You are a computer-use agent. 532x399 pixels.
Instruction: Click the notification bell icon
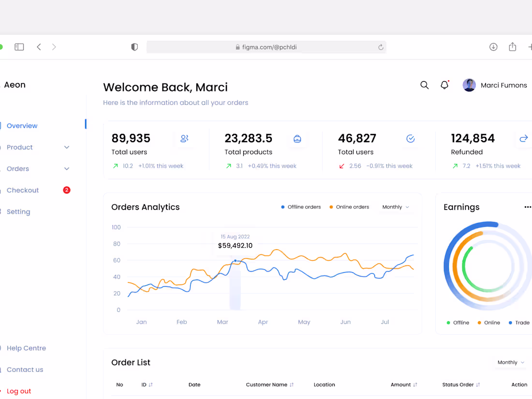[x=444, y=85]
